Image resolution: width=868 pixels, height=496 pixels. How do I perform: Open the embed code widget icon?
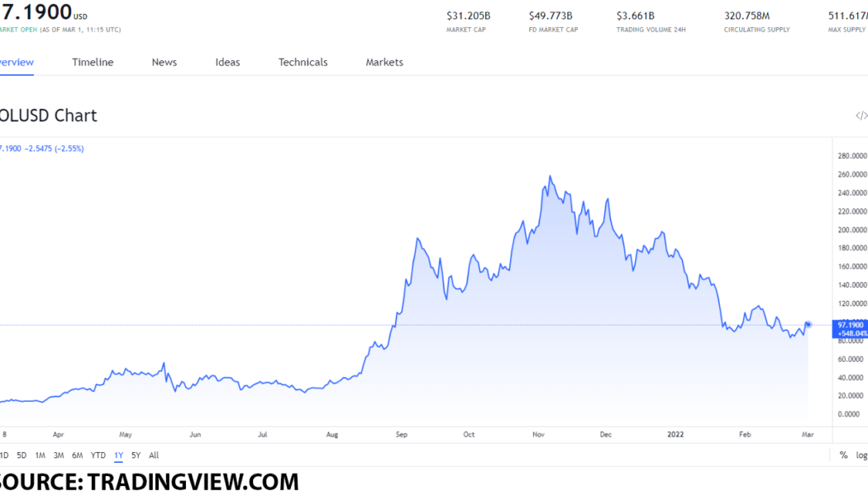pos(861,116)
